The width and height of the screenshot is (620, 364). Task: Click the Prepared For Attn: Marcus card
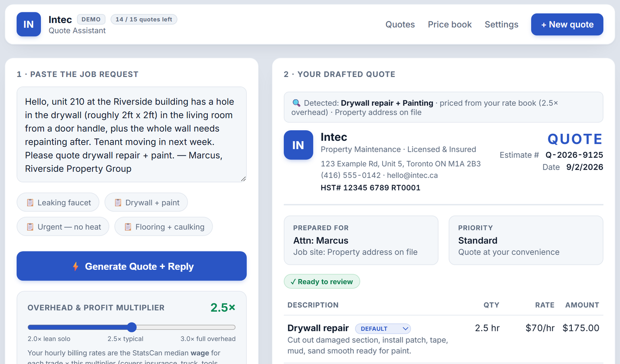click(x=361, y=240)
